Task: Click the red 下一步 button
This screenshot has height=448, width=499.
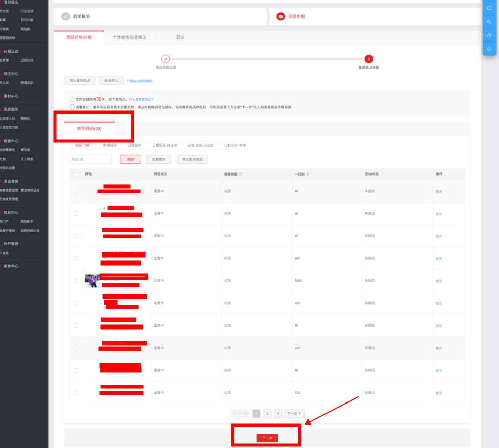Action: pyautogui.click(x=267, y=438)
